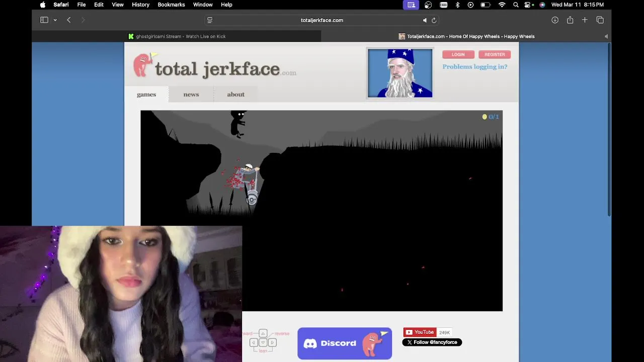Click the 0/1 token counter in the game

[x=491, y=117]
